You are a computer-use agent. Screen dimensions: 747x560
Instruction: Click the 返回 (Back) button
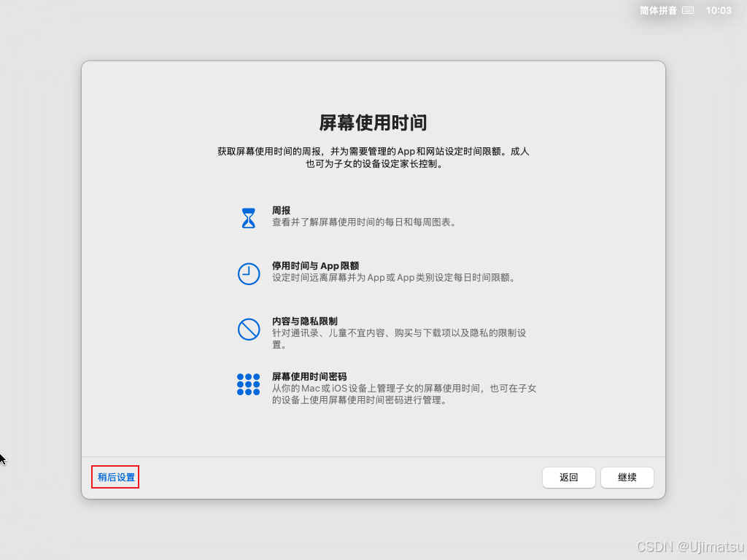(568, 477)
